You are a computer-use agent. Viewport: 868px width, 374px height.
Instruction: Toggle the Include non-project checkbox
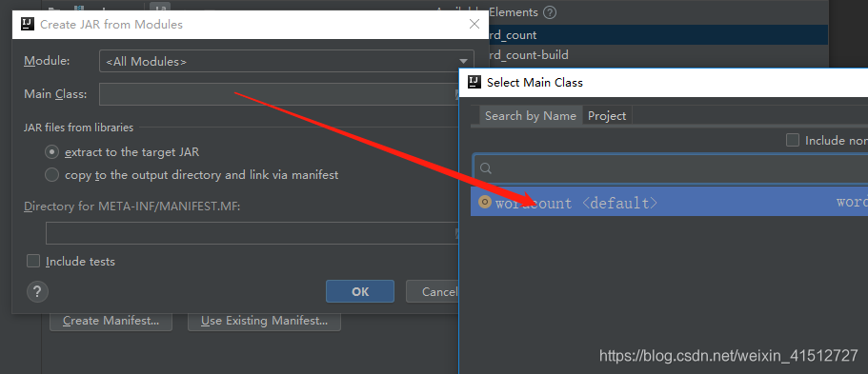[793, 141]
